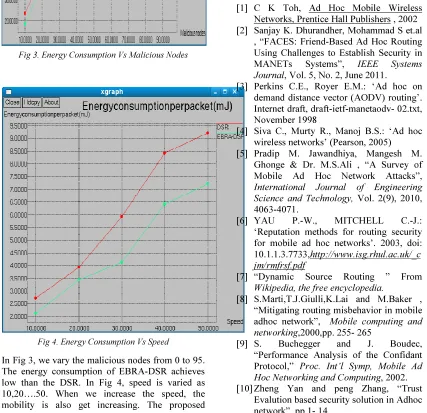Image resolution: width=427 pixels, height=413 pixels.
Task: Click the red DSR data point at speed 40
Action: [x=165, y=153]
